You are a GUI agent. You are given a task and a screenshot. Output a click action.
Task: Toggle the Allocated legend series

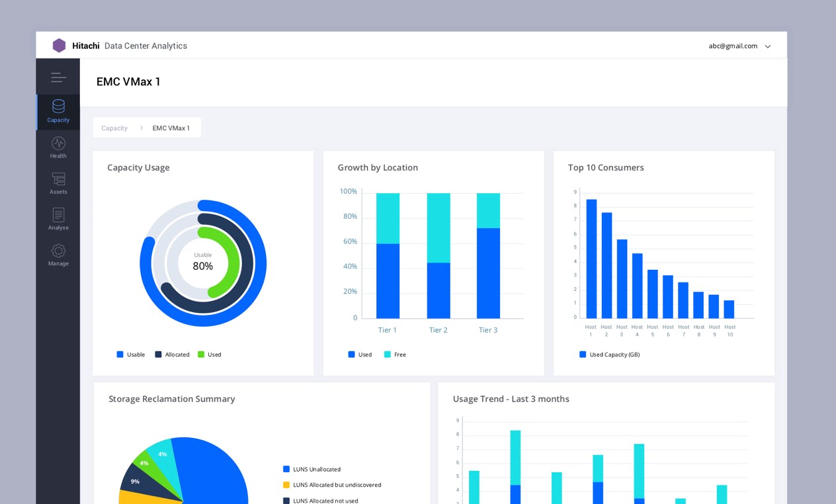(172, 355)
